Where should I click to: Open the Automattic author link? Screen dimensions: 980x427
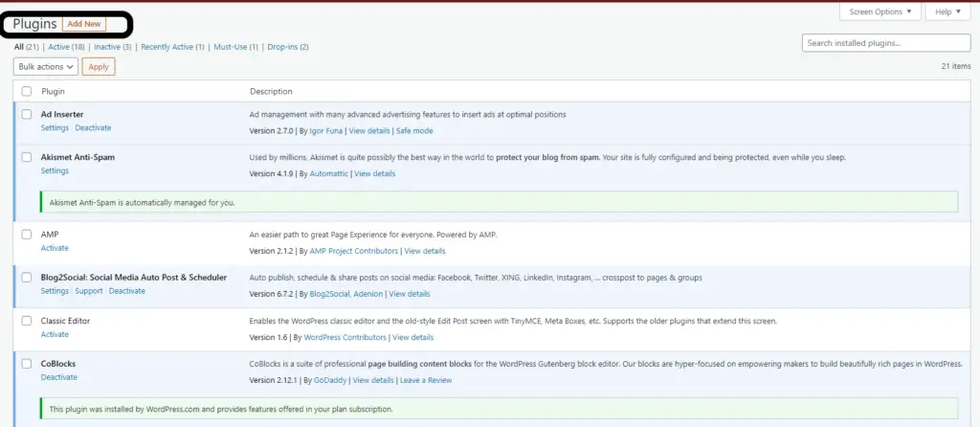(329, 174)
